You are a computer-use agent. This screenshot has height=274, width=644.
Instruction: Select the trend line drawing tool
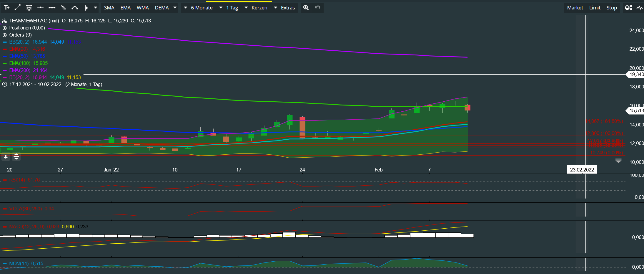coord(18,8)
